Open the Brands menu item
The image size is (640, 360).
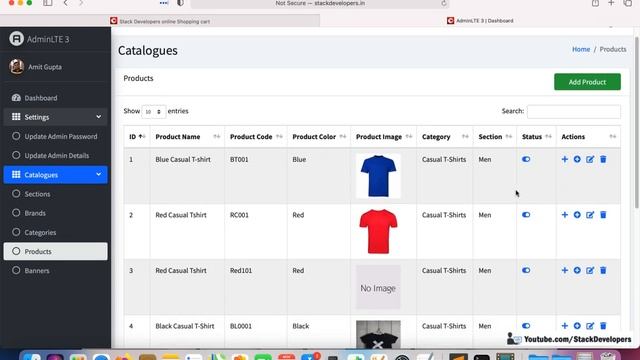tap(56, 213)
